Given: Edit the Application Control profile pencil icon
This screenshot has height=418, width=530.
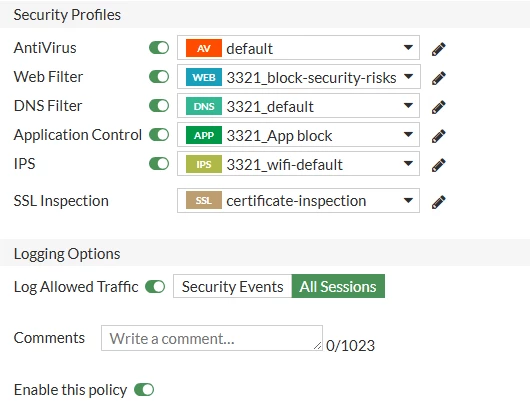Looking at the screenshot, I should (x=439, y=136).
